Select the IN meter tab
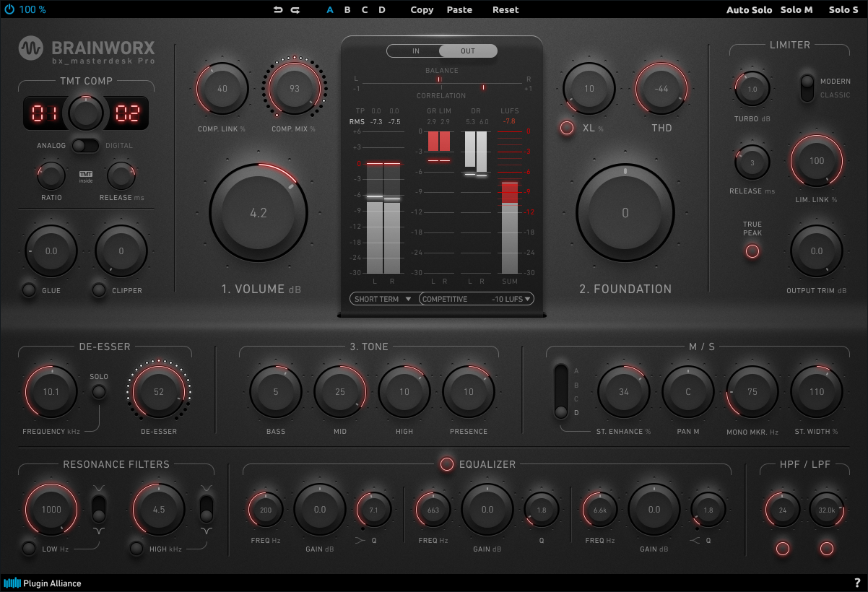This screenshot has width=868, height=592. (415, 51)
